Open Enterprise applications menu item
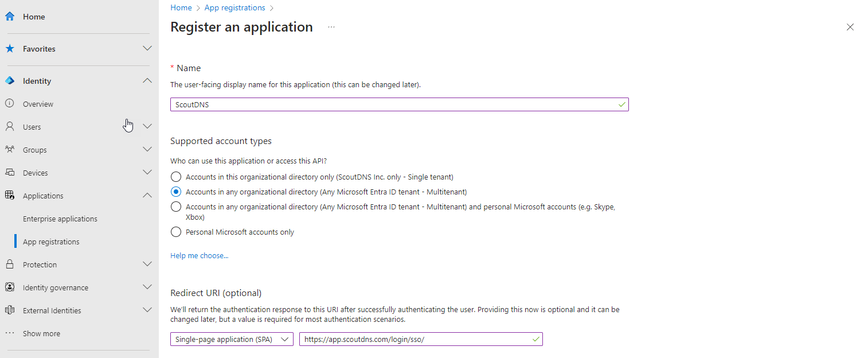Screen dimensions: 868x358 click(x=60, y=219)
